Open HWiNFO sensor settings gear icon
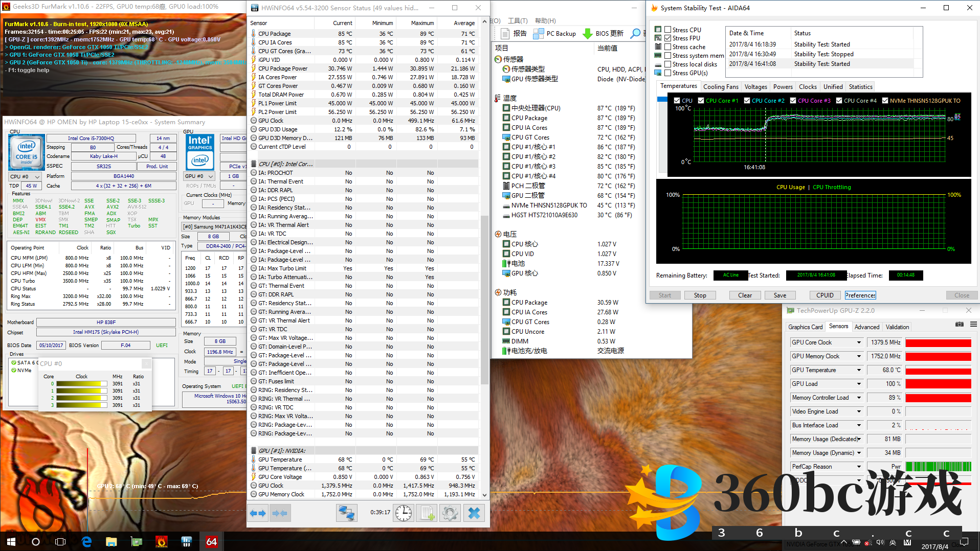Screen dimensions: 980x551 coord(450,513)
